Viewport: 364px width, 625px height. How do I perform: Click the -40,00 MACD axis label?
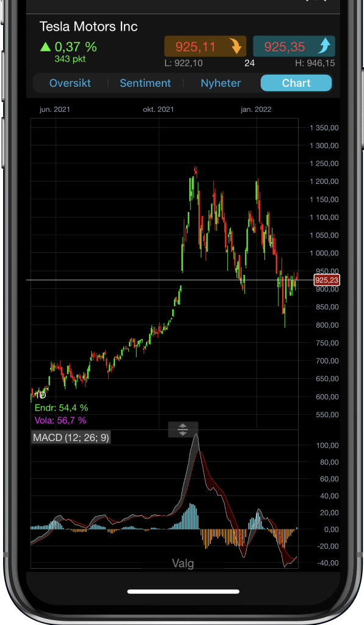[328, 563]
